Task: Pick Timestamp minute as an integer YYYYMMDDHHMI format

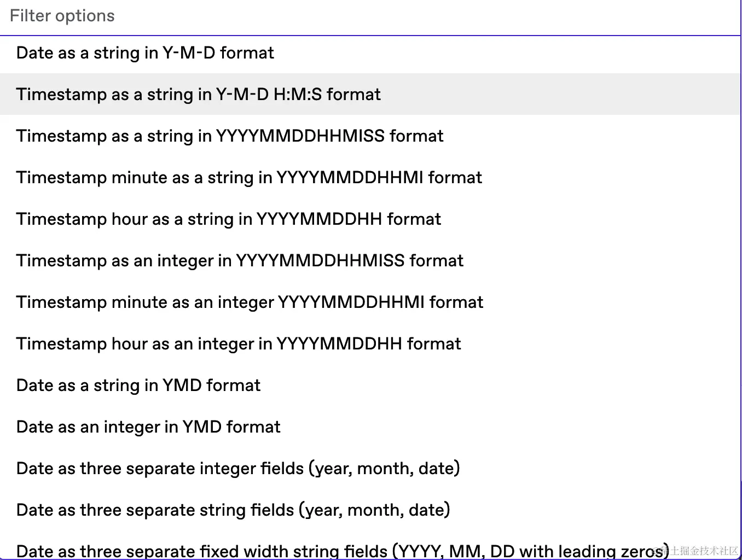Action: [250, 302]
